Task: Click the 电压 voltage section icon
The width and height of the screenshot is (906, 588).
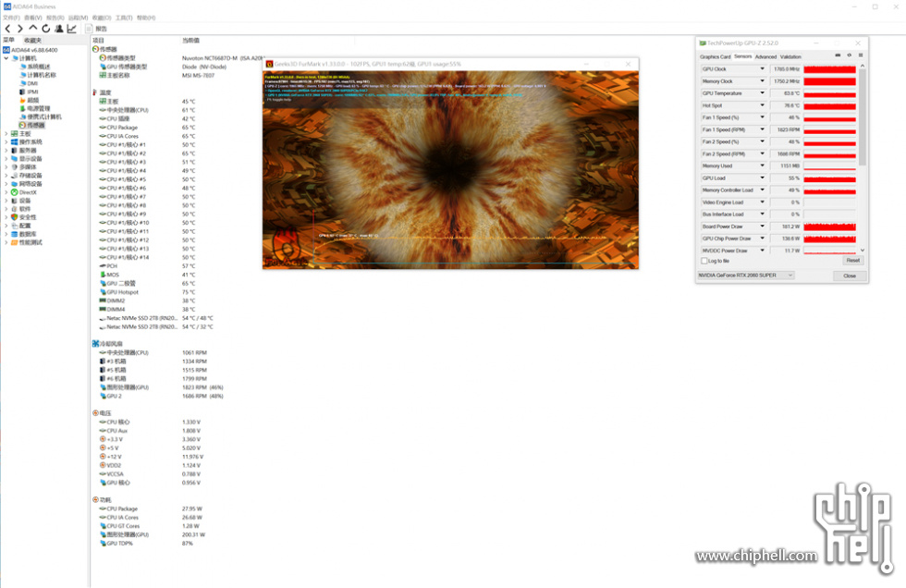Action: tap(95, 413)
